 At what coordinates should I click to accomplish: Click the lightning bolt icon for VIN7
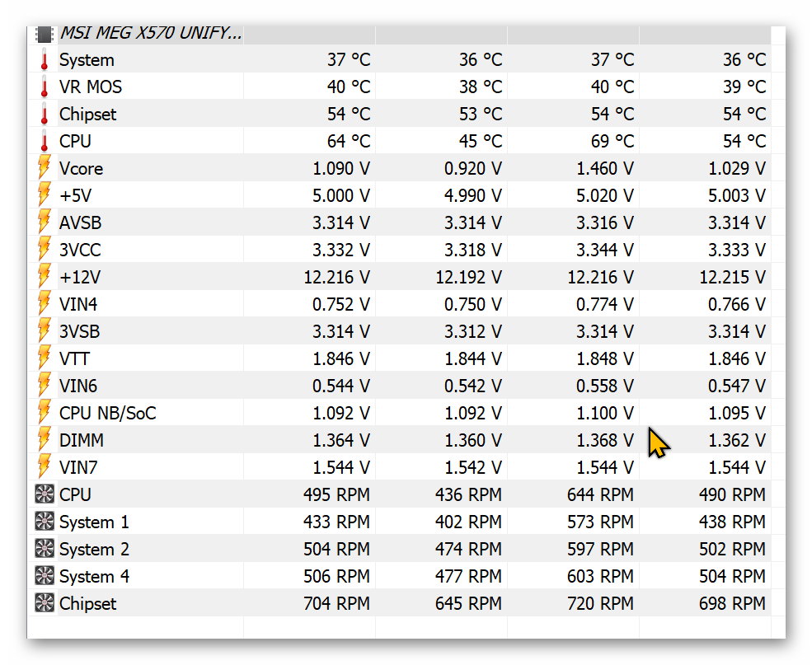[x=45, y=466]
